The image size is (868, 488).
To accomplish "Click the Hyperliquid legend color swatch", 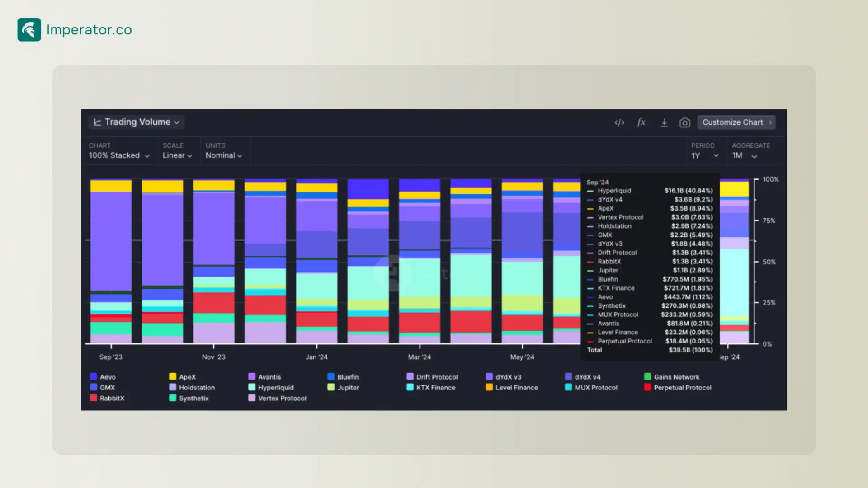I will point(252,387).
